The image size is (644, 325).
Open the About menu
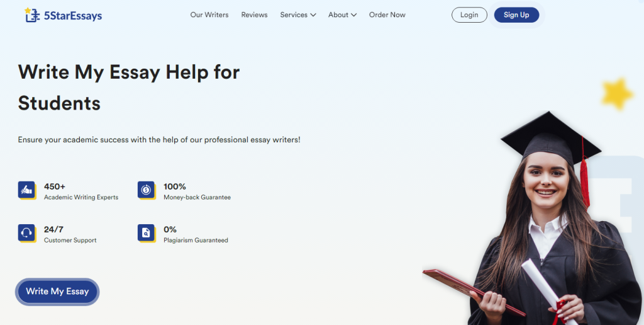click(343, 15)
